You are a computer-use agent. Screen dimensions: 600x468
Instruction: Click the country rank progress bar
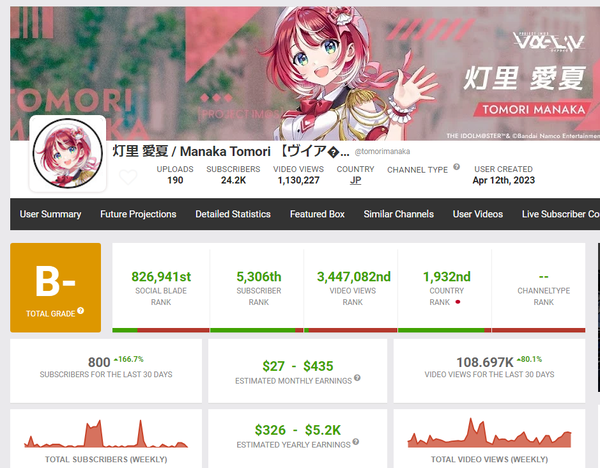click(445, 330)
